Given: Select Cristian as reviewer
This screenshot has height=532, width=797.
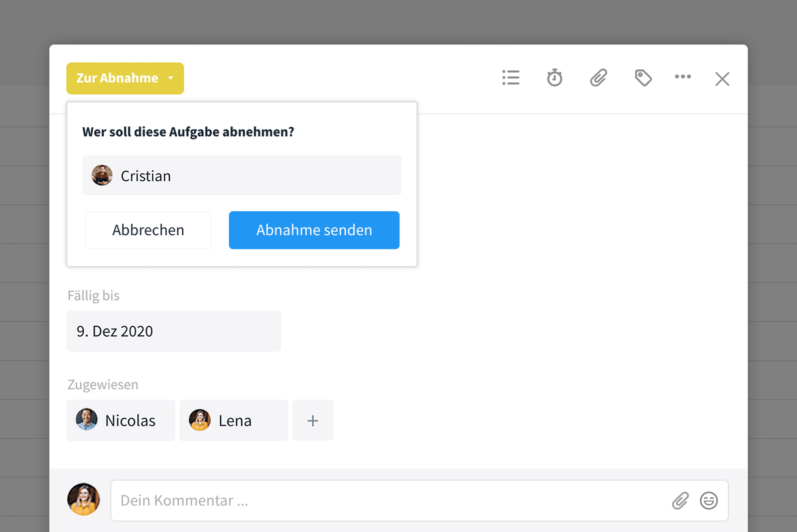Looking at the screenshot, I should tap(242, 175).
